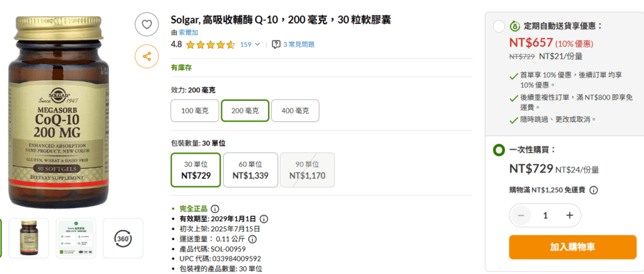Viewport: 644px width, 274px height.
Task: Select the 30 單位 NT$729 package
Action: click(x=196, y=170)
